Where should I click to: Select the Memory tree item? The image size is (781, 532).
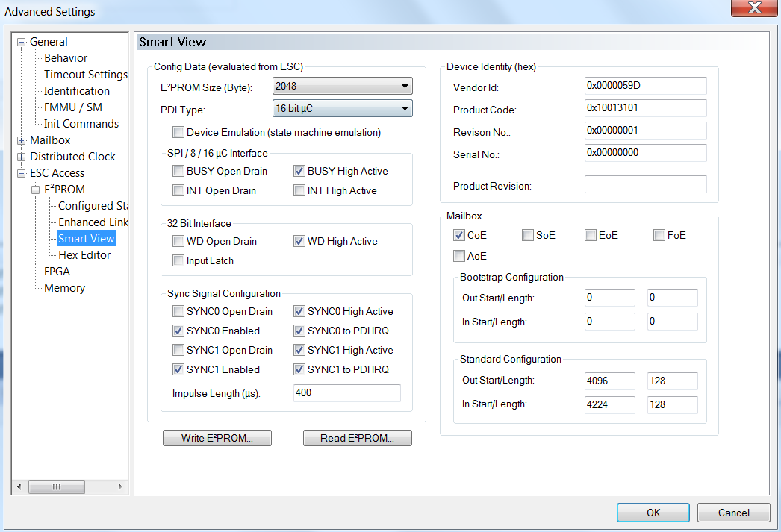point(64,288)
